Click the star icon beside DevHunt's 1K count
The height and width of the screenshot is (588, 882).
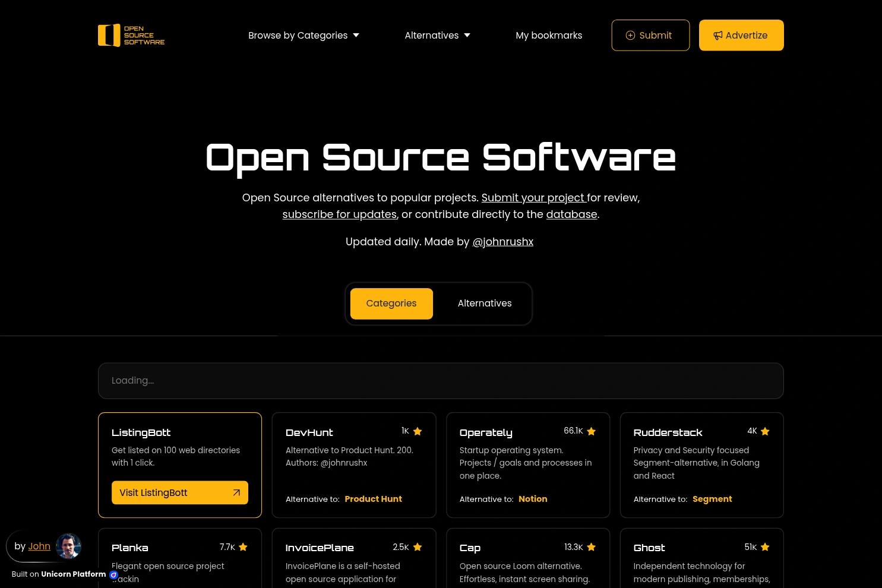(x=418, y=431)
